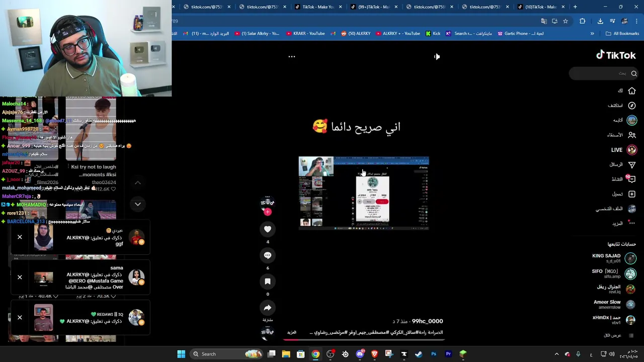Open Chrome extensions puzzle icon
Screen dimensions: 644x362
click(x=583, y=21)
